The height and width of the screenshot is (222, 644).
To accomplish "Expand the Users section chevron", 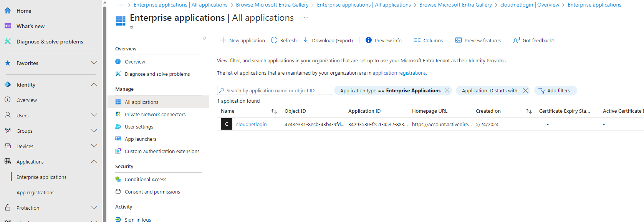I will coord(94,115).
